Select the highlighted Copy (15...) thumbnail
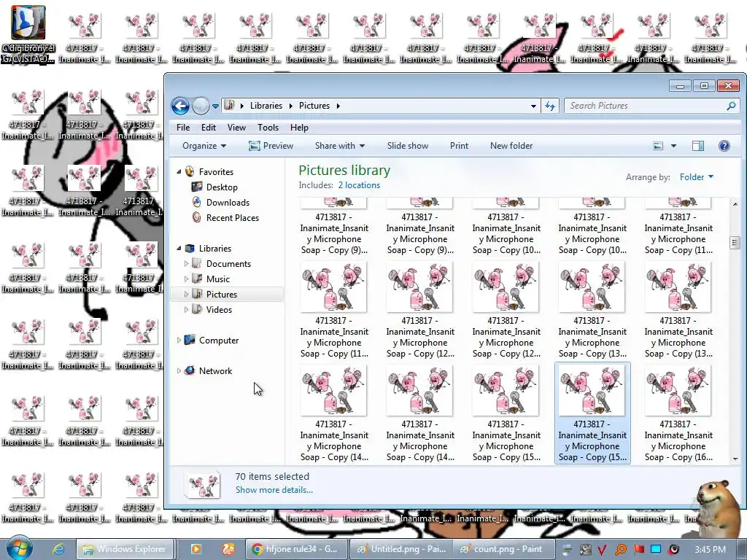 point(592,413)
